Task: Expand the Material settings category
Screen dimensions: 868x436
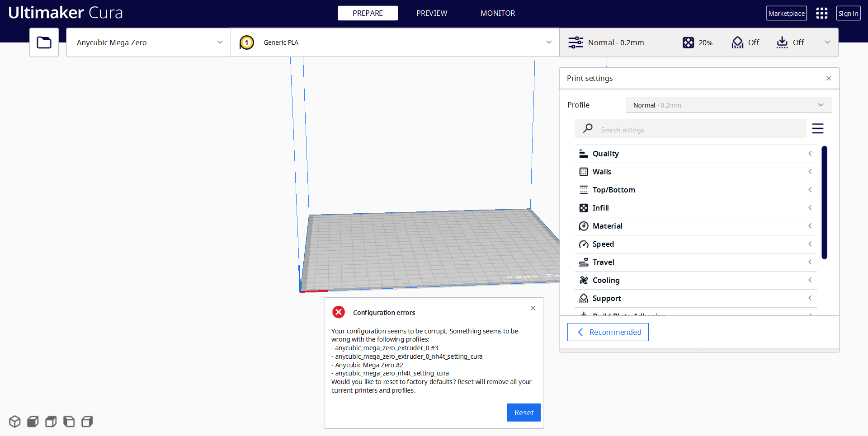Action: pyautogui.click(x=696, y=226)
